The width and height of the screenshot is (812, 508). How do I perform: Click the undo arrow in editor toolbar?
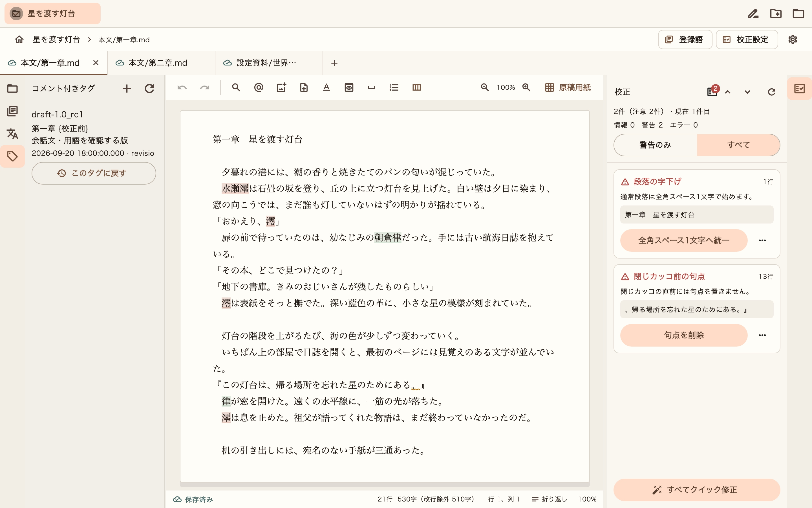(182, 88)
